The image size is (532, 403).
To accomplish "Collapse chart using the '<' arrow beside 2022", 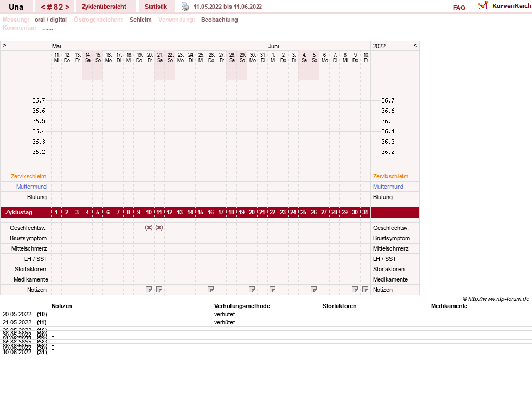I will pyautogui.click(x=415, y=45).
